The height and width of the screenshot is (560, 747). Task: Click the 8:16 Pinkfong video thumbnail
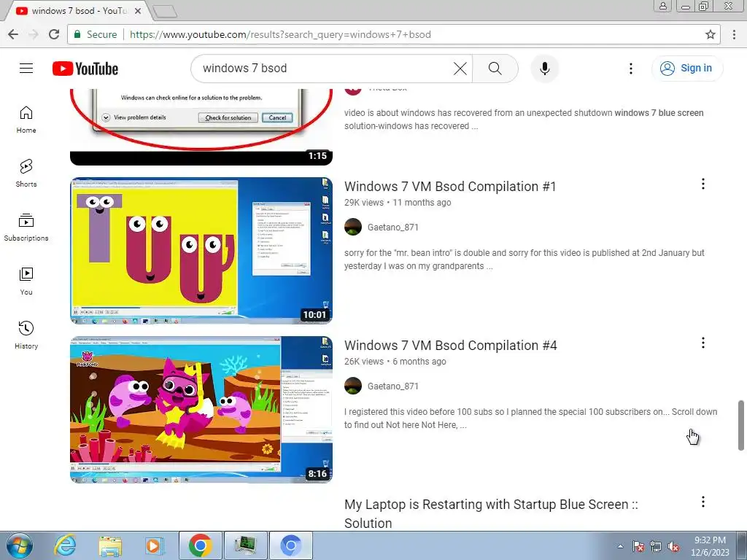[x=201, y=410]
